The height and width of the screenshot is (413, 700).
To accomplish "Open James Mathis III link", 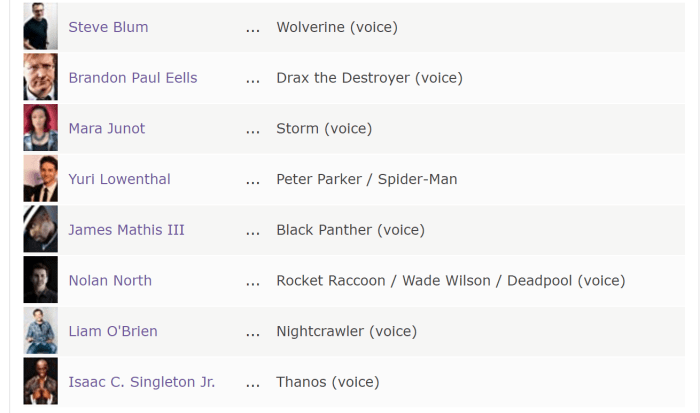I will [x=126, y=230].
